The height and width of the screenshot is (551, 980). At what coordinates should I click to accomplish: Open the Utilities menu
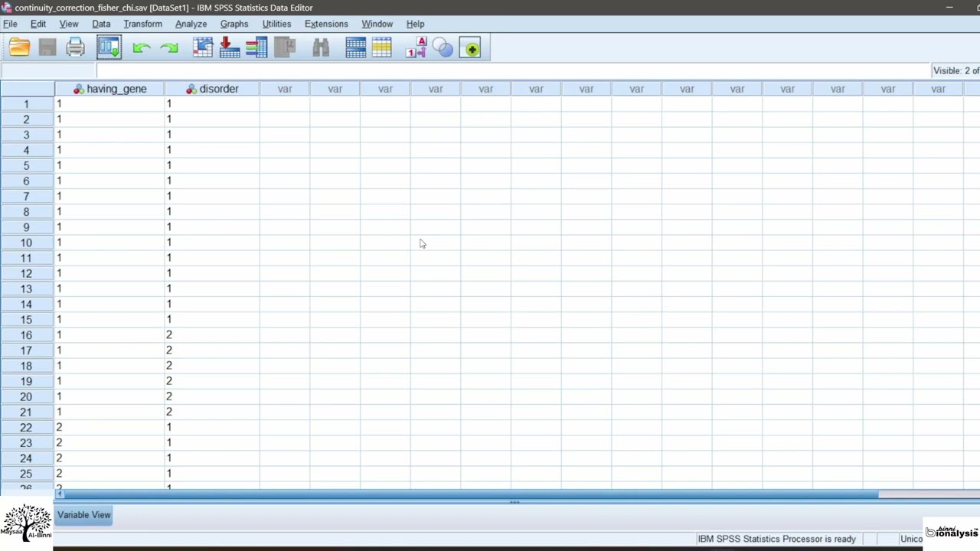click(276, 24)
